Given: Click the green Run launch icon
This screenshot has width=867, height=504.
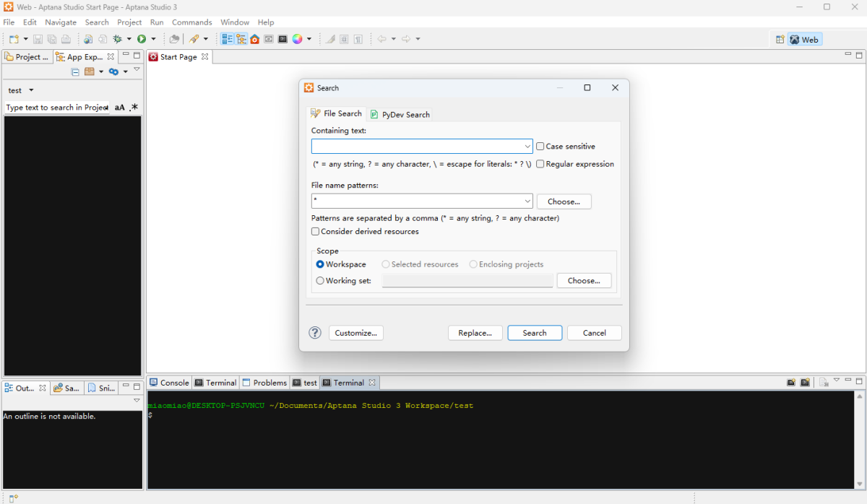Looking at the screenshot, I should [142, 39].
